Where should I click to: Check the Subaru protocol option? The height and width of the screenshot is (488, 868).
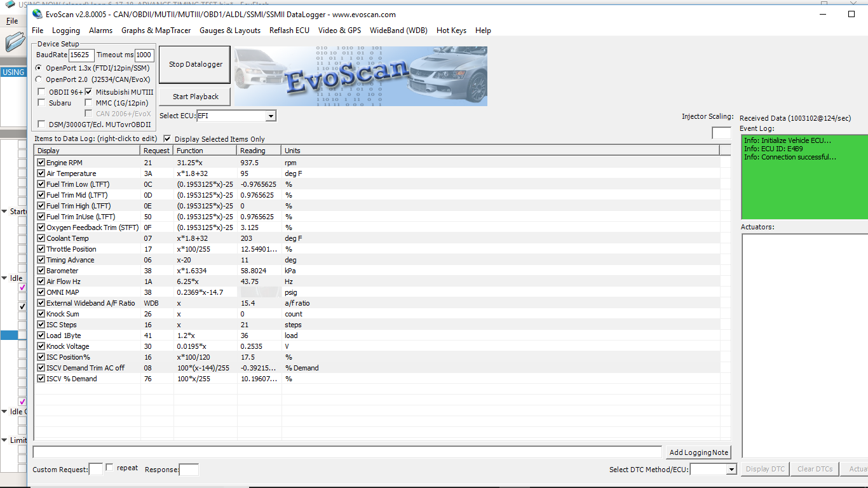pyautogui.click(x=42, y=103)
